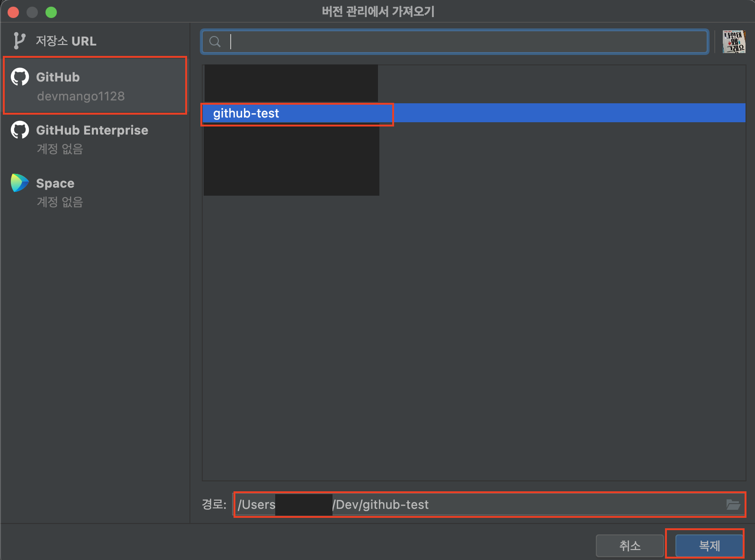Select the 저장소 URL option
This screenshot has width=755, height=560.
(x=95, y=41)
